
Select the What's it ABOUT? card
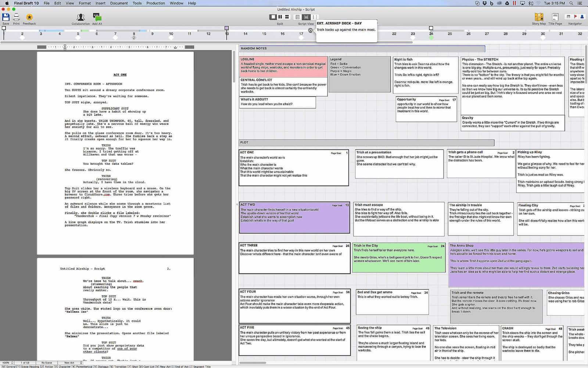[277, 102]
